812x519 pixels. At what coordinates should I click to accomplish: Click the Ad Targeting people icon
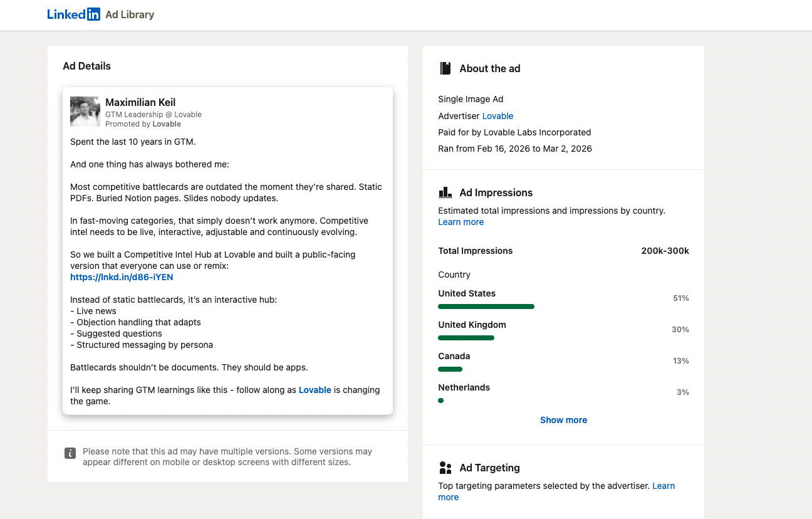(x=445, y=468)
